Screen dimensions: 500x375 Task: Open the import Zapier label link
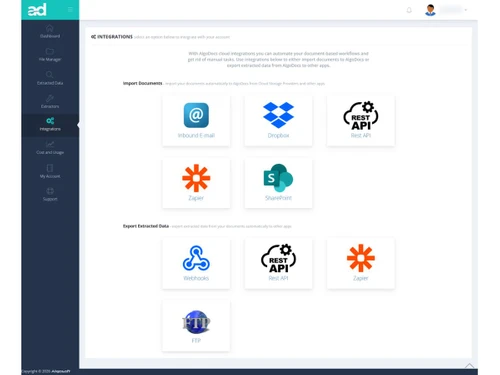196,198
